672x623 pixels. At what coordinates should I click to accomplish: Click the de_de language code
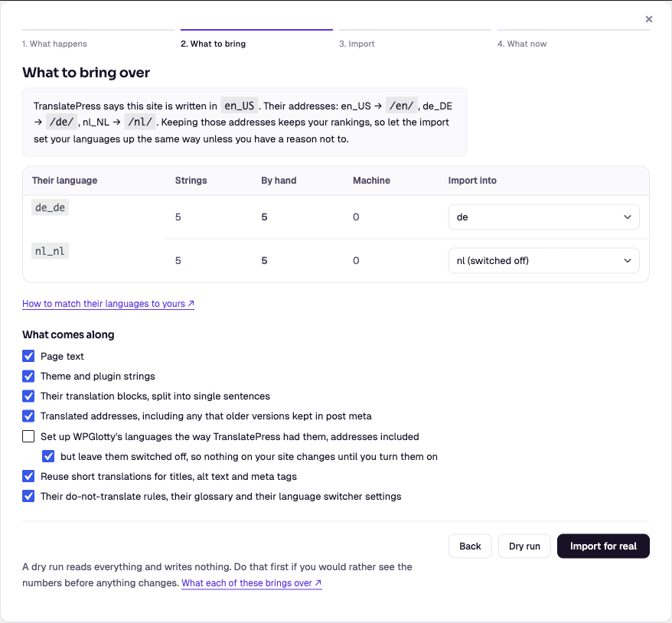51,207
